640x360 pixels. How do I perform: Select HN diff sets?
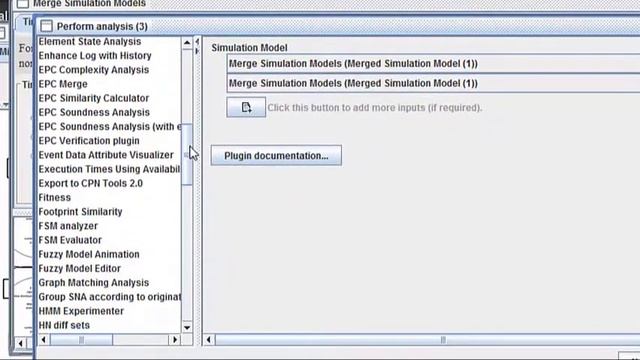[x=64, y=325]
